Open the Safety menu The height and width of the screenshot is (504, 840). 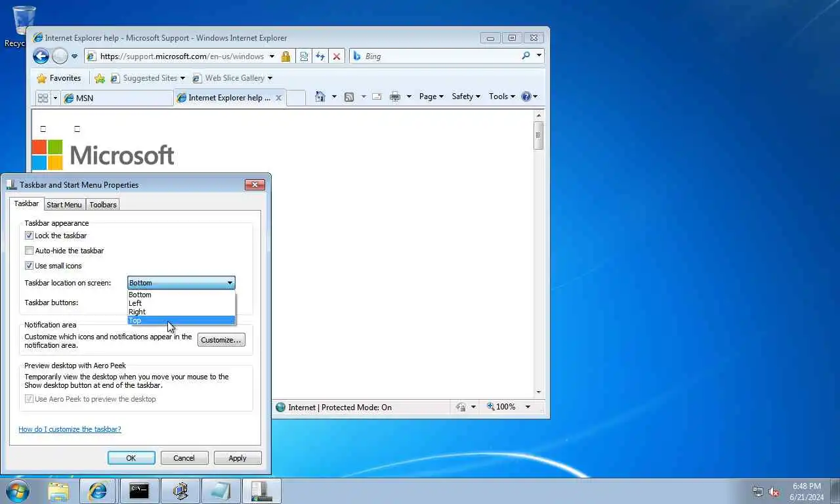[x=466, y=96]
